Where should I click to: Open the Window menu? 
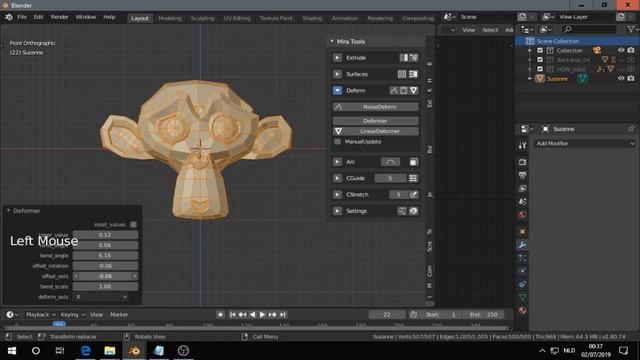[x=85, y=17]
